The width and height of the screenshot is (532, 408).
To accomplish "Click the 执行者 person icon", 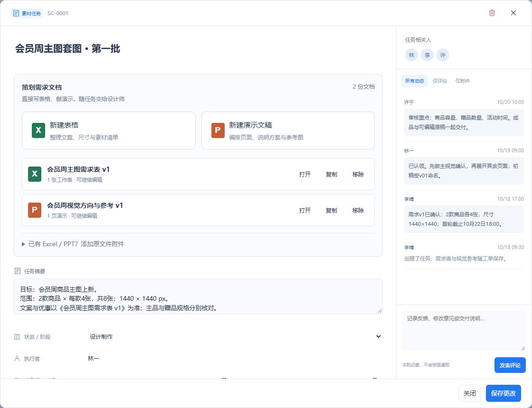I will [17, 359].
